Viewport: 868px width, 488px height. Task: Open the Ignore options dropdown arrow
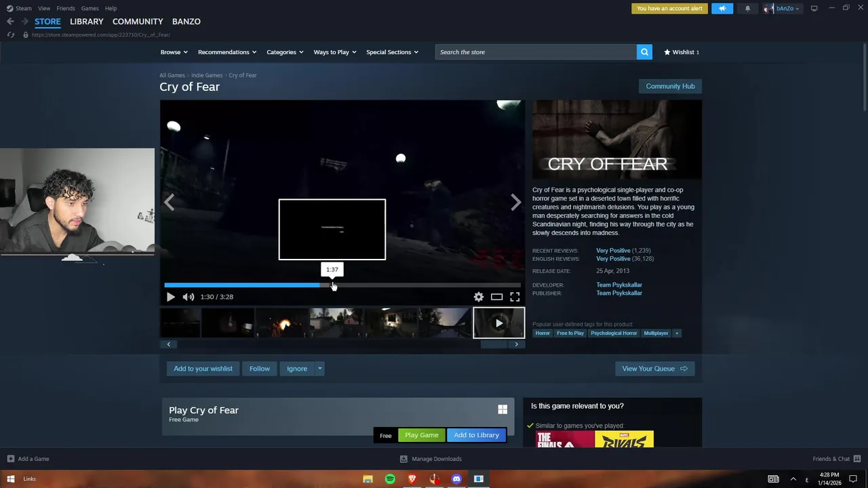[320, 369]
